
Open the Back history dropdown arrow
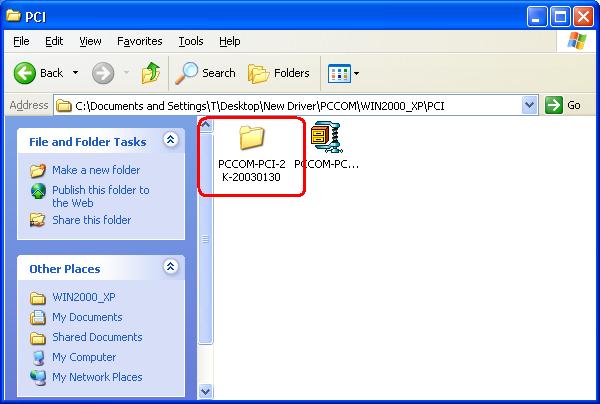pyautogui.click(x=75, y=73)
